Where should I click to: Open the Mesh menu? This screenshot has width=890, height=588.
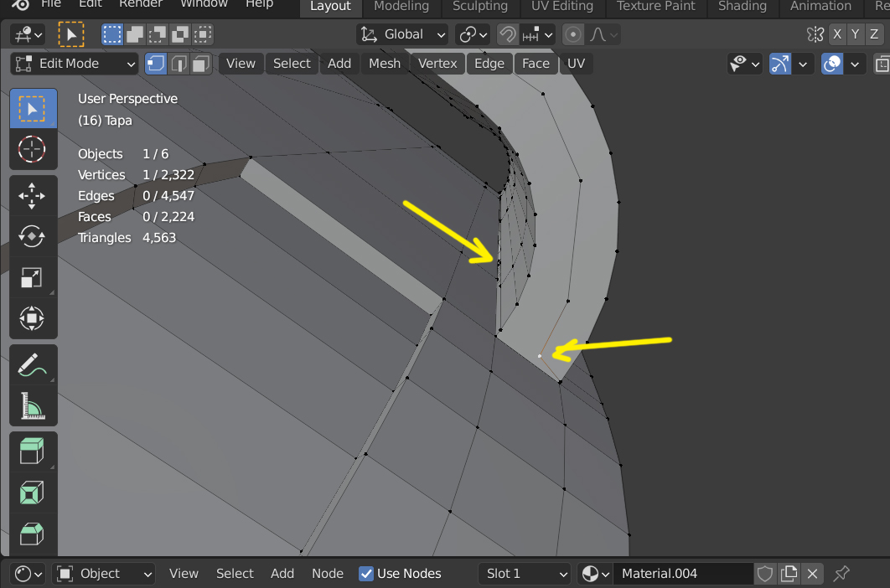(x=385, y=64)
